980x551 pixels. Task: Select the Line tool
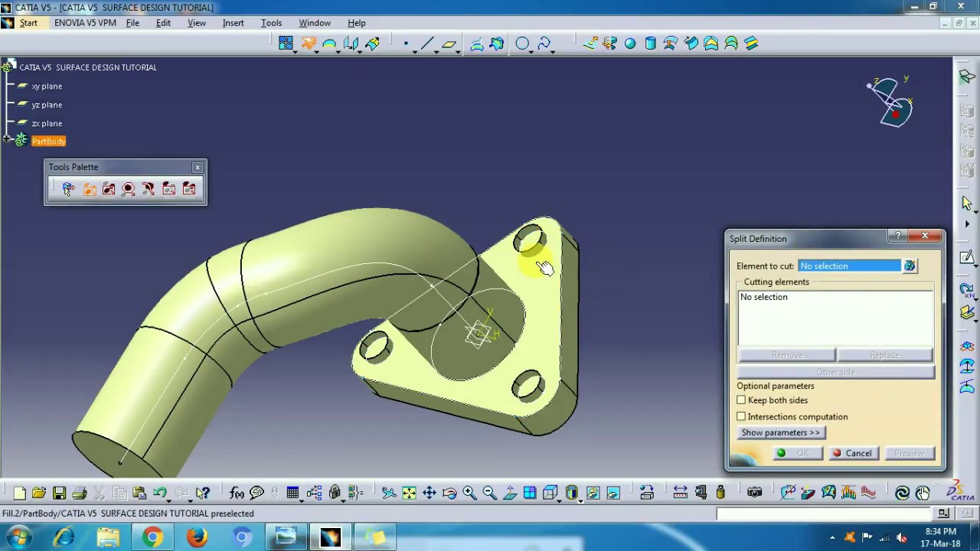[x=427, y=44]
